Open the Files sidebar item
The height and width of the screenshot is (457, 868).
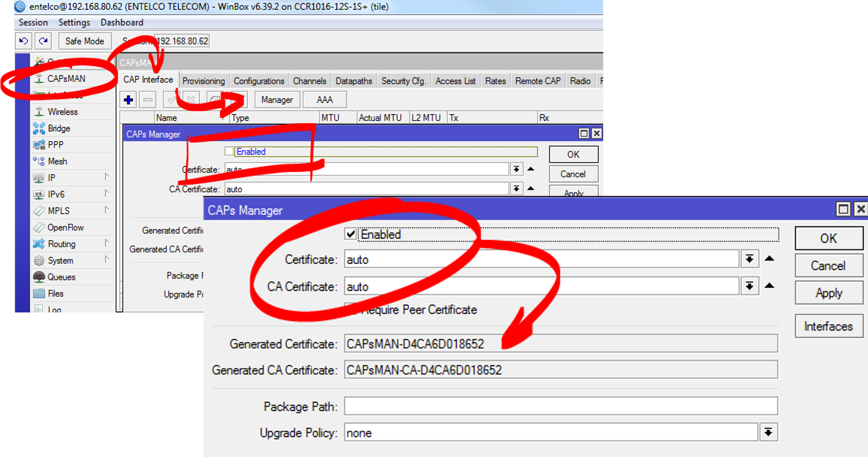[55, 293]
